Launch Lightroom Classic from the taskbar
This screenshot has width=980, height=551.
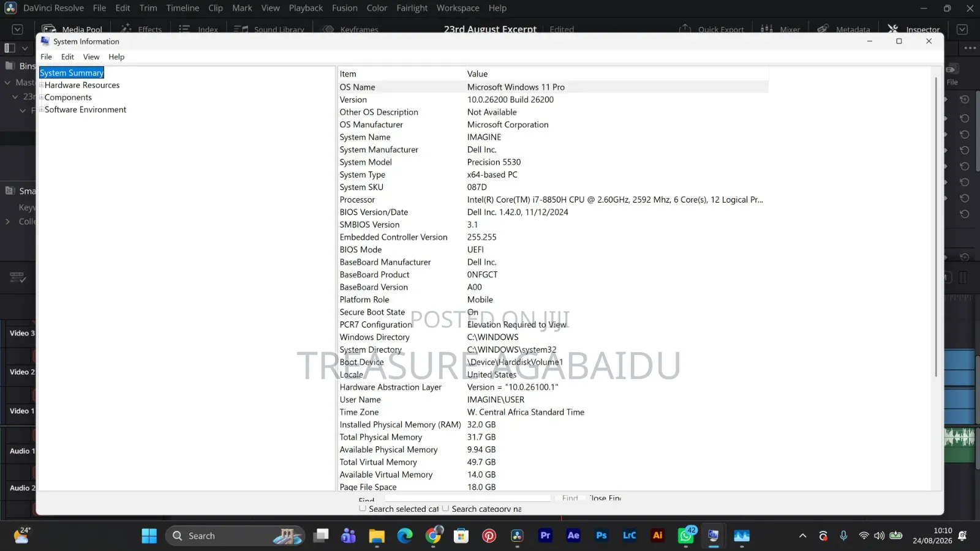[x=630, y=536]
